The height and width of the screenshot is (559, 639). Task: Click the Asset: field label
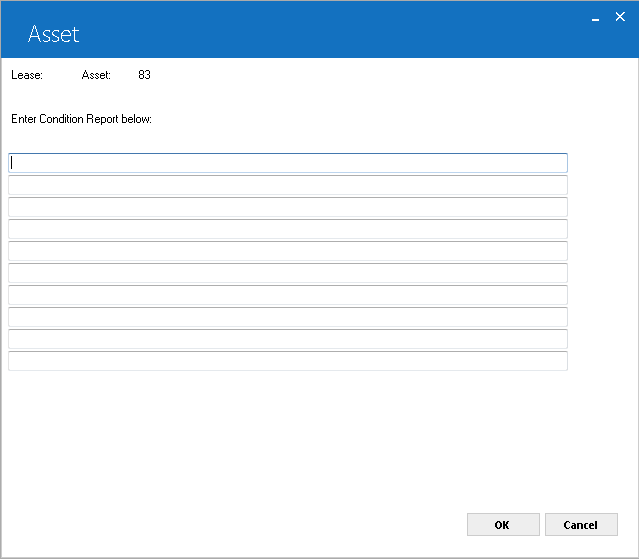[96, 75]
